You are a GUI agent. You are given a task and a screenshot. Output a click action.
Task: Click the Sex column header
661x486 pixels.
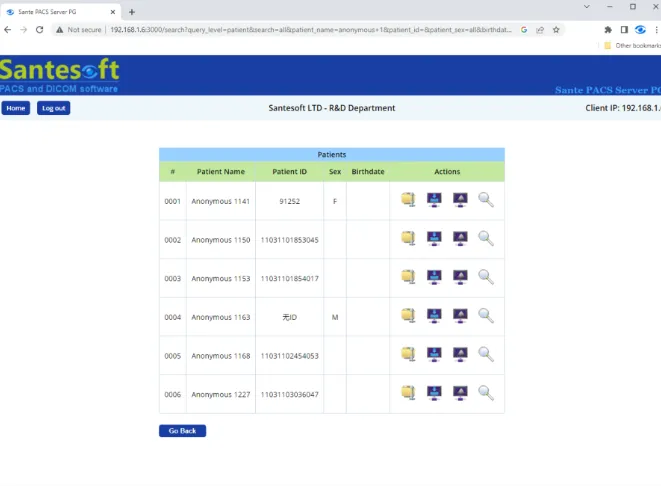tap(335, 172)
